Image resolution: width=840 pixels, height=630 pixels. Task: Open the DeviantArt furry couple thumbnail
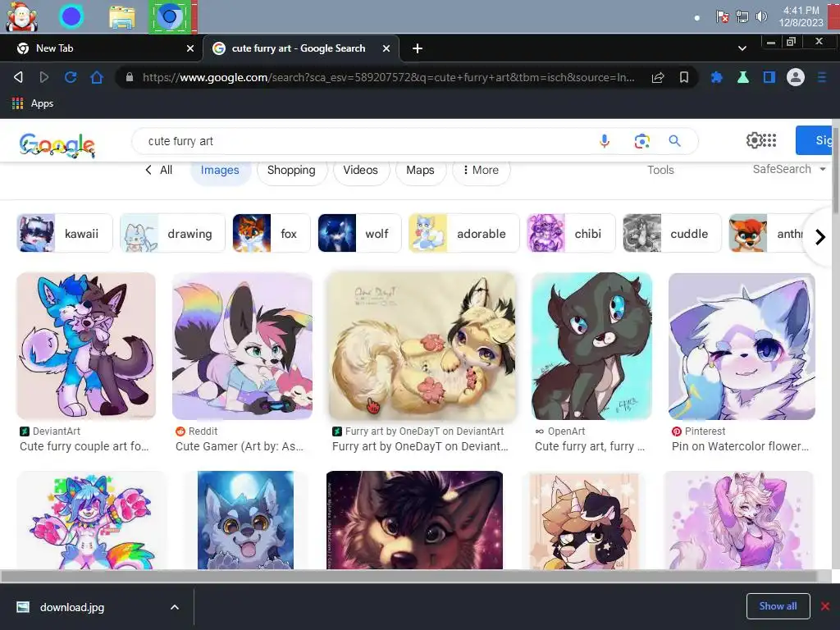click(86, 345)
